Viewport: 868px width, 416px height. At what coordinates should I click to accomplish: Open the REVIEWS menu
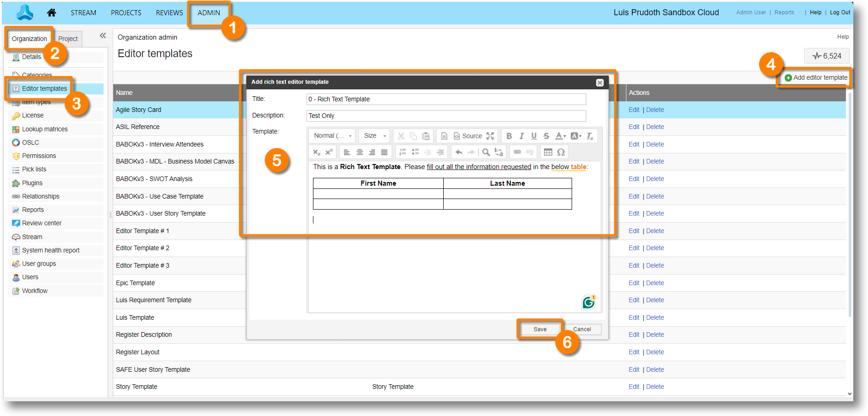pos(169,13)
